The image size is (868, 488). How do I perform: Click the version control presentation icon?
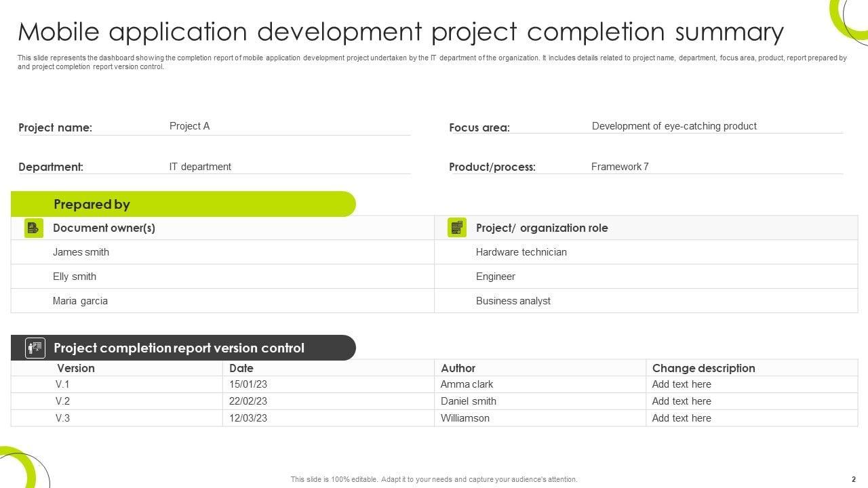(35, 348)
